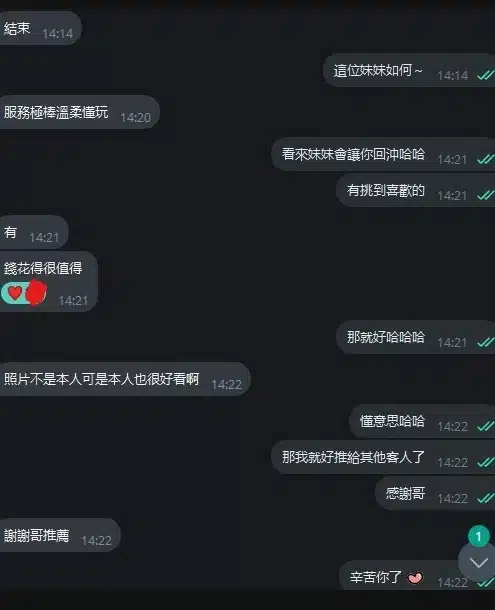495x610 pixels.
Task: Select the 懂意思哈哈 message bubble
Action: [x=422, y=421]
